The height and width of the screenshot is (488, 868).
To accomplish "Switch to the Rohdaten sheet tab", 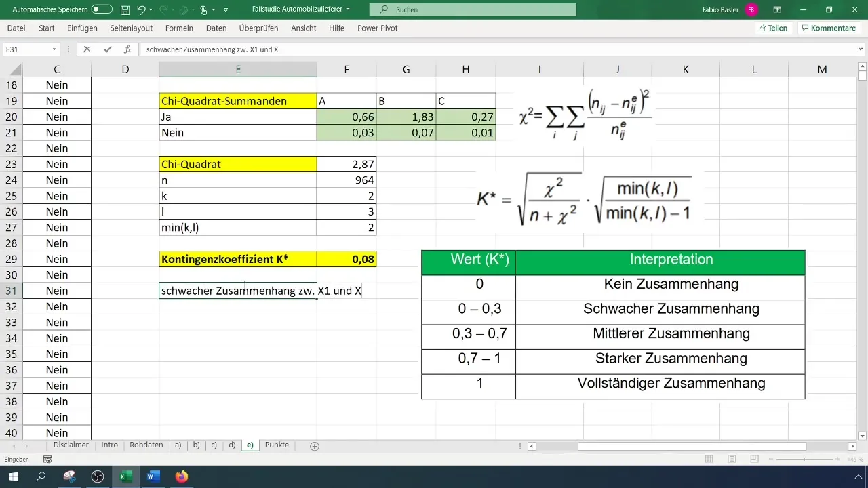I will coord(146,445).
